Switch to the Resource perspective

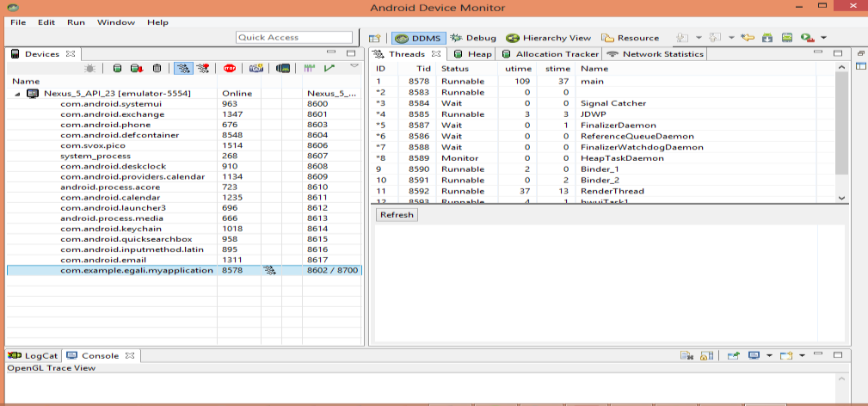click(631, 38)
